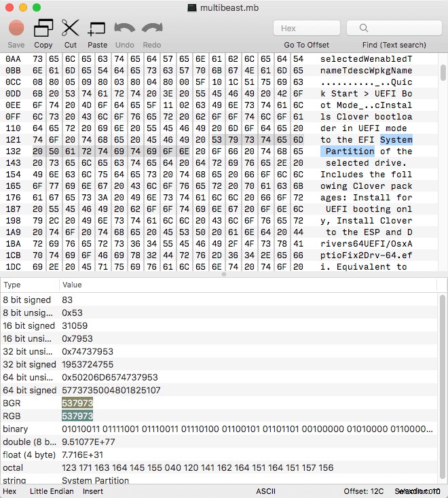This screenshot has height=498, width=448.
Task: Click the Cut scissors icon
Action: [x=71, y=29]
